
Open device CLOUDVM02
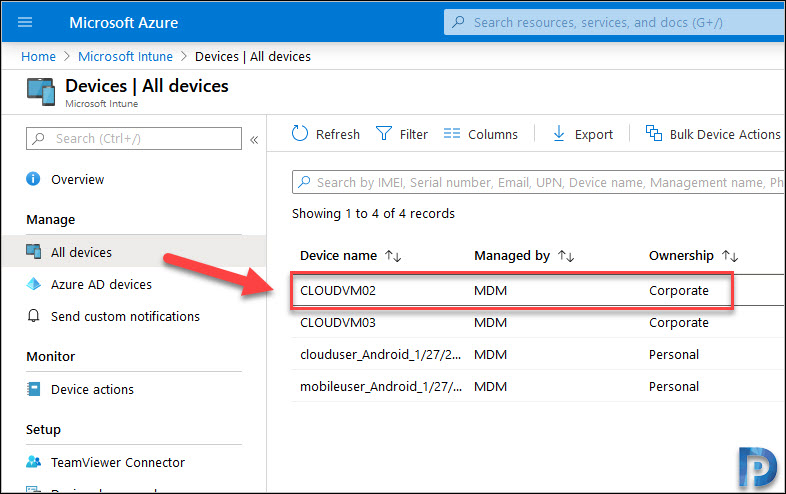coord(338,290)
